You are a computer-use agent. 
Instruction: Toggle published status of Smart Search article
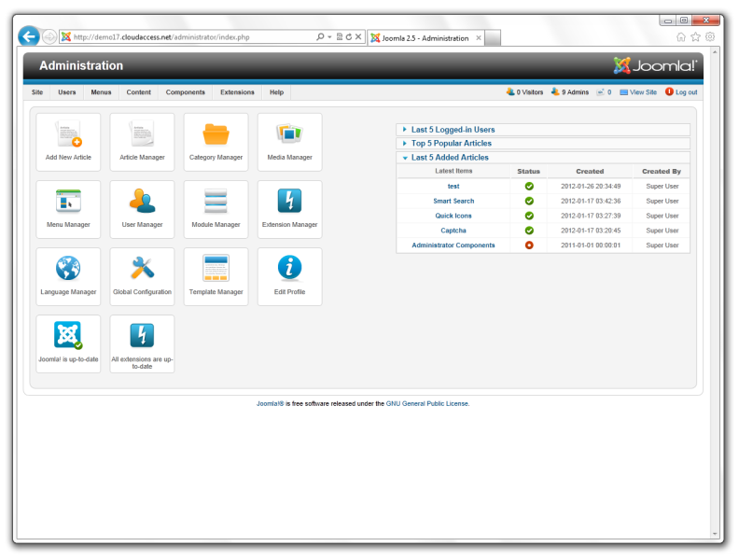pos(529,201)
